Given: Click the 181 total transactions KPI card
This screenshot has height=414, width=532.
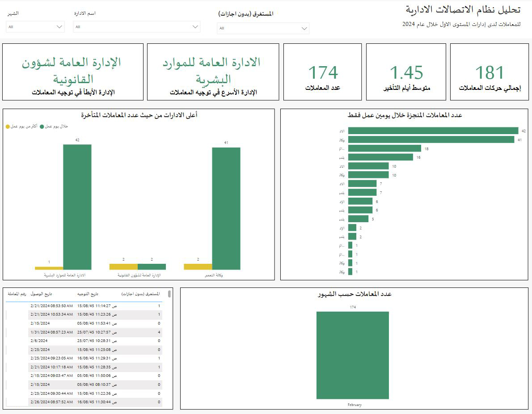Looking at the screenshot, I should [489, 72].
